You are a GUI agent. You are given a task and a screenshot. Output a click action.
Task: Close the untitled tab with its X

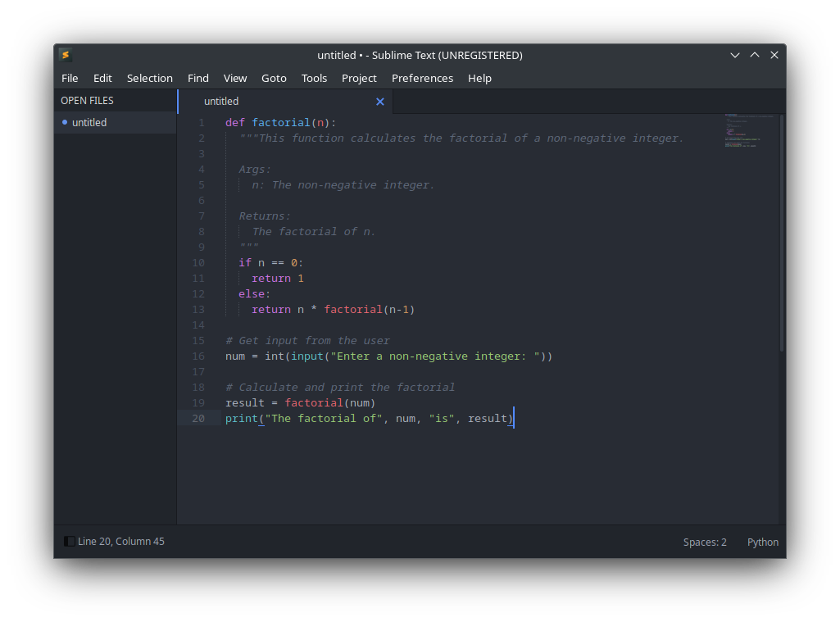click(379, 101)
